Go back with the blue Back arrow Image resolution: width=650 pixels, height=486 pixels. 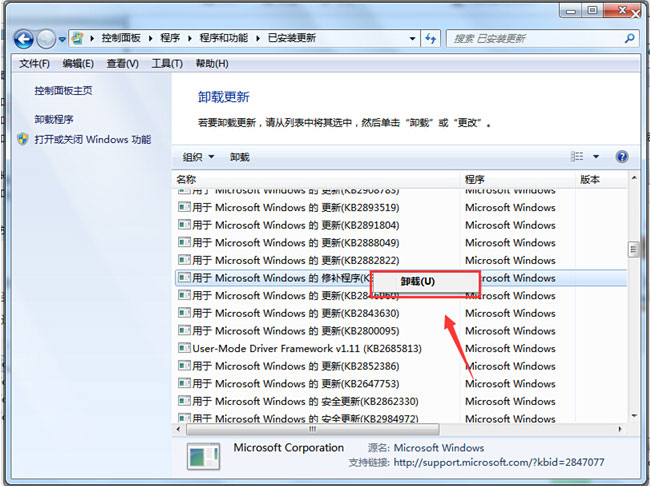24,39
